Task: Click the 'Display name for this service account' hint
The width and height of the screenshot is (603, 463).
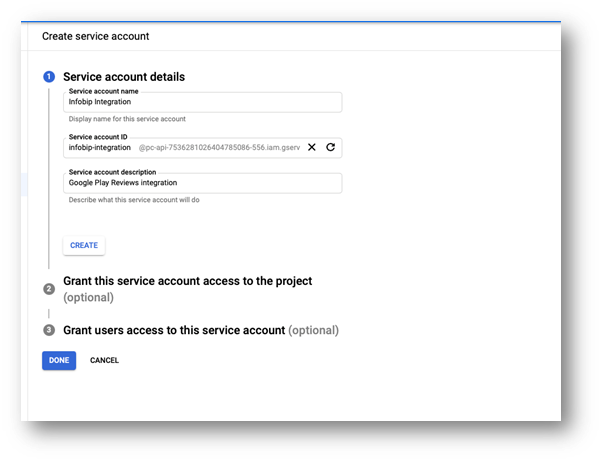Action: point(127,118)
